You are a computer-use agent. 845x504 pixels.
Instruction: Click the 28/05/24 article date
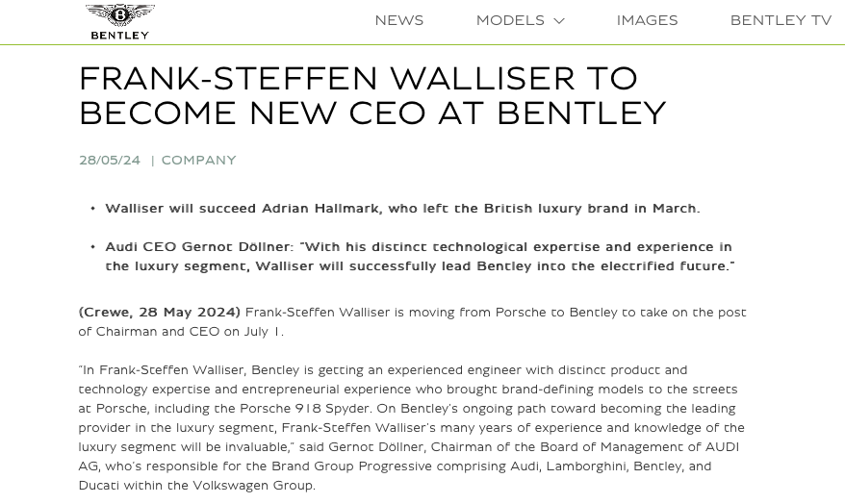point(110,161)
